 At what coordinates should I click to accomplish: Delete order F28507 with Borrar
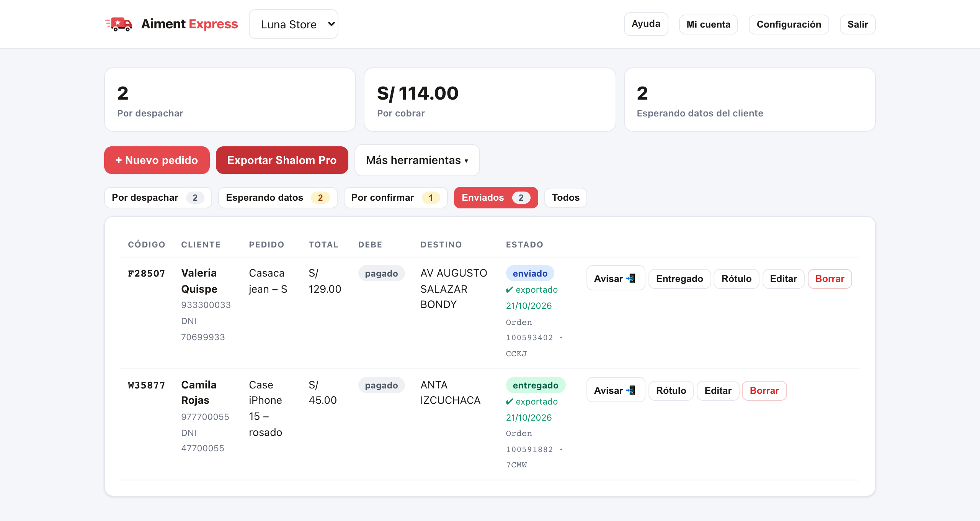[830, 279]
